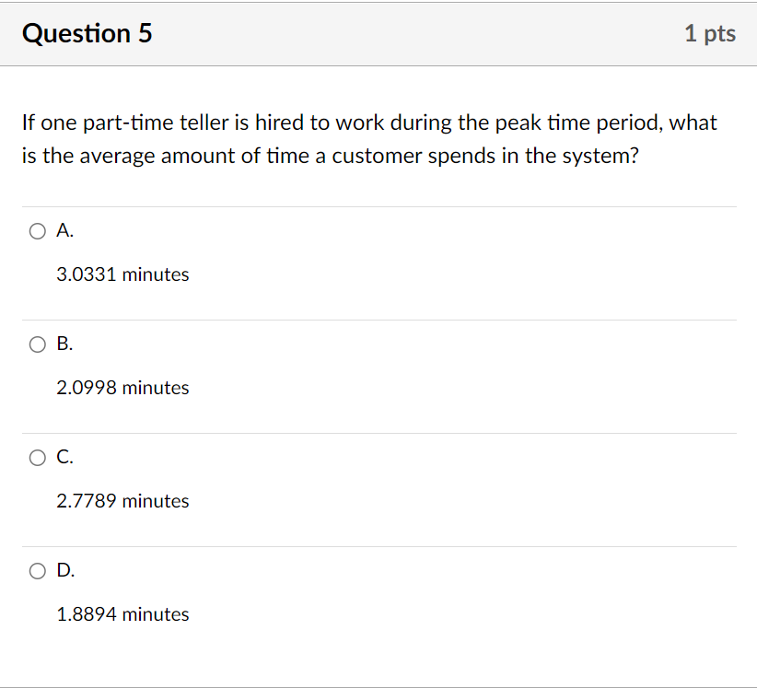Image resolution: width=757 pixels, height=700 pixels.
Task: Click the answer text 2.0998 minutes
Action: (122, 388)
